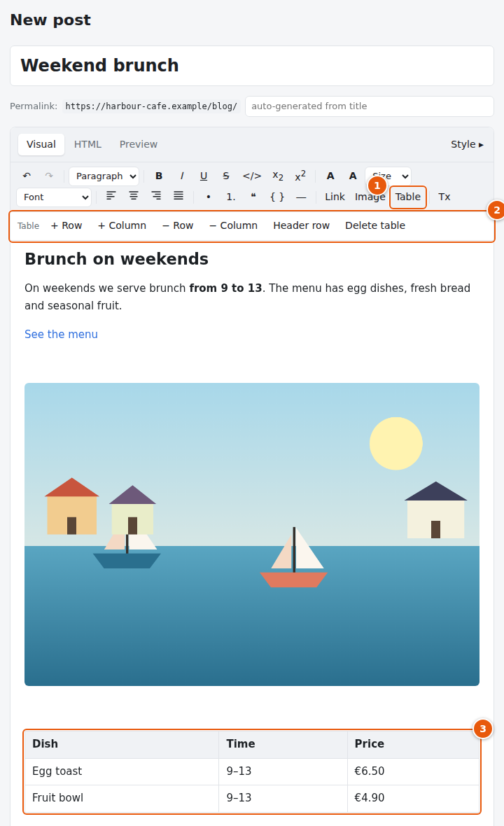Viewport: 504px width, 826px height.
Task: Click the €6.50 price cell
Action: [413, 771]
